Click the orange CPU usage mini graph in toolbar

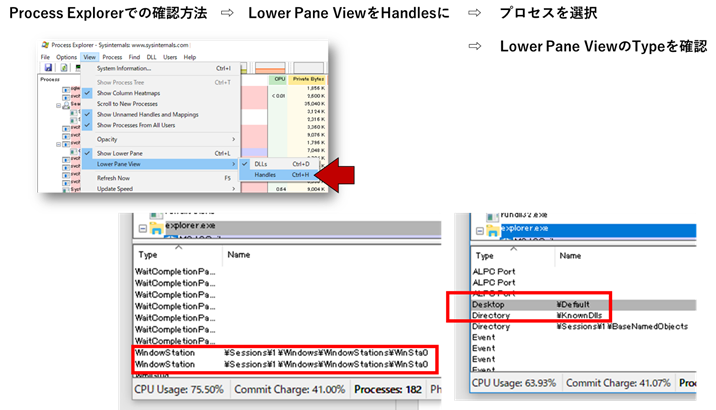click(x=270, y=68)
